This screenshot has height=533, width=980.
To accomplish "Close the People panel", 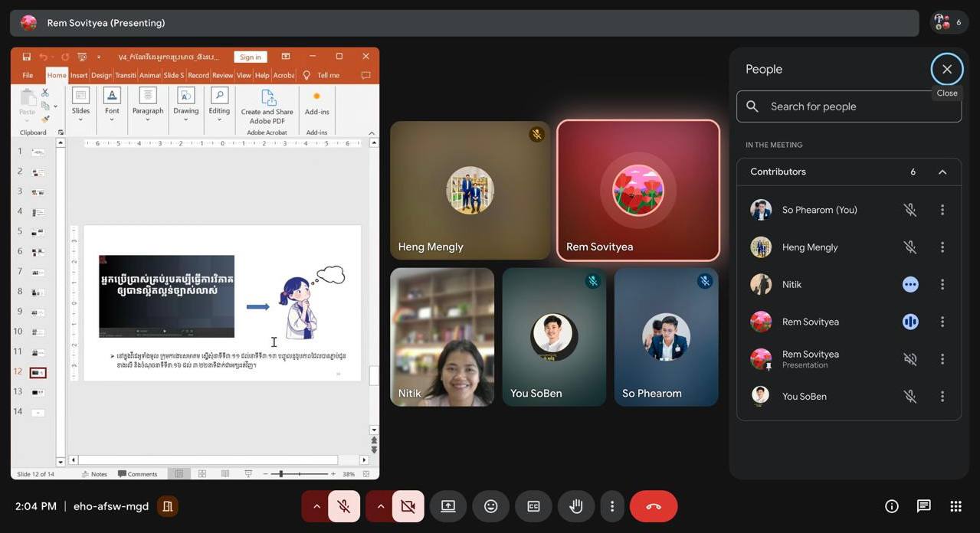I will [x=947, y=69].
